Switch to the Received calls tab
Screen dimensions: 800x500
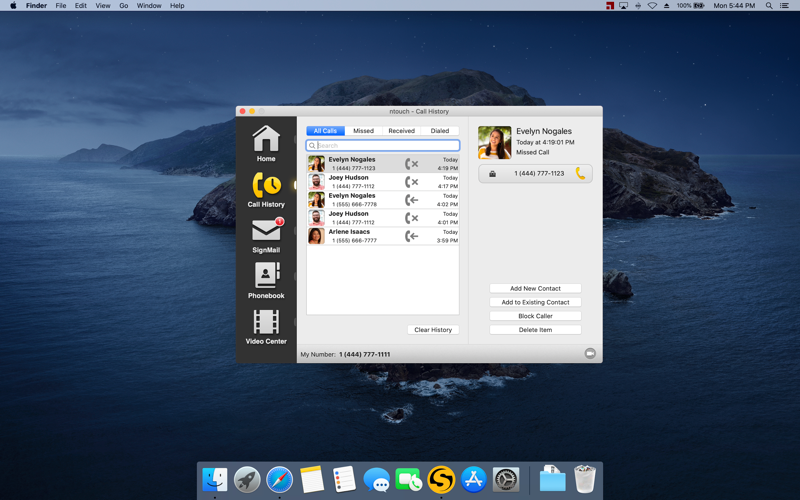coord(401,131)
